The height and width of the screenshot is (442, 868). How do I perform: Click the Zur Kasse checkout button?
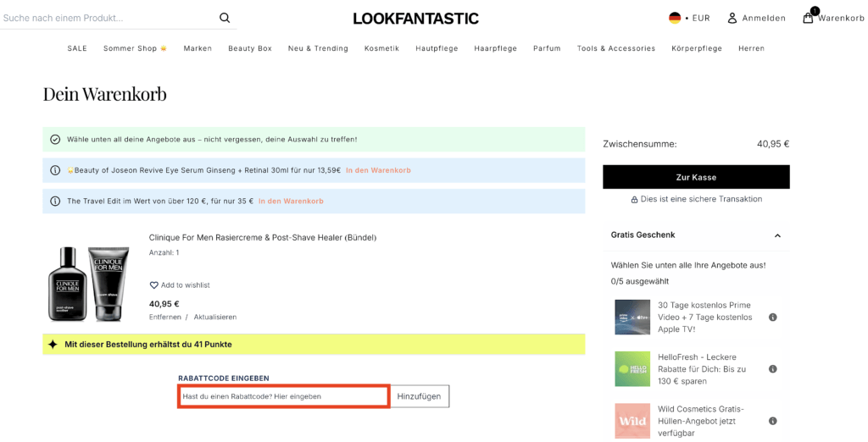(x=696, y=177)
